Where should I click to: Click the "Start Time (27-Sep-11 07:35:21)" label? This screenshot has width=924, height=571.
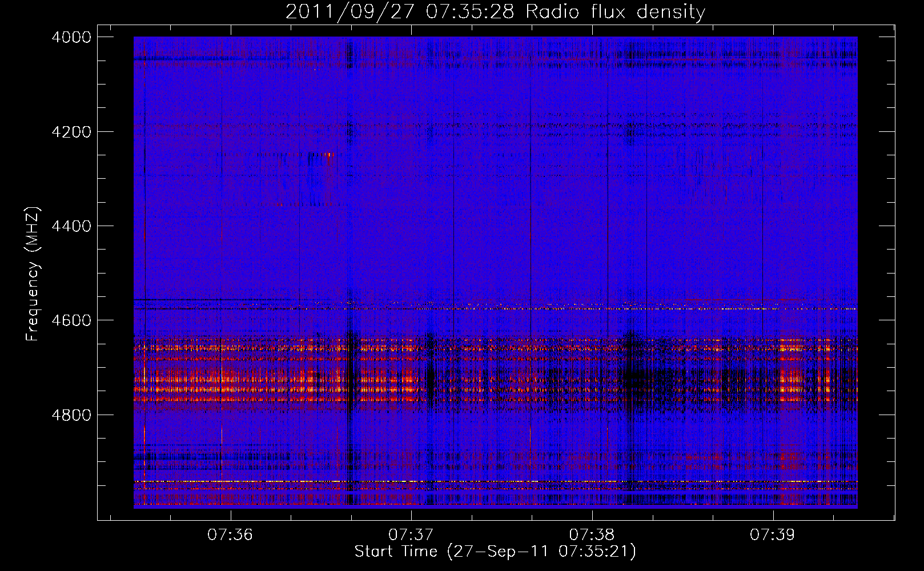(x=495, y=552)
